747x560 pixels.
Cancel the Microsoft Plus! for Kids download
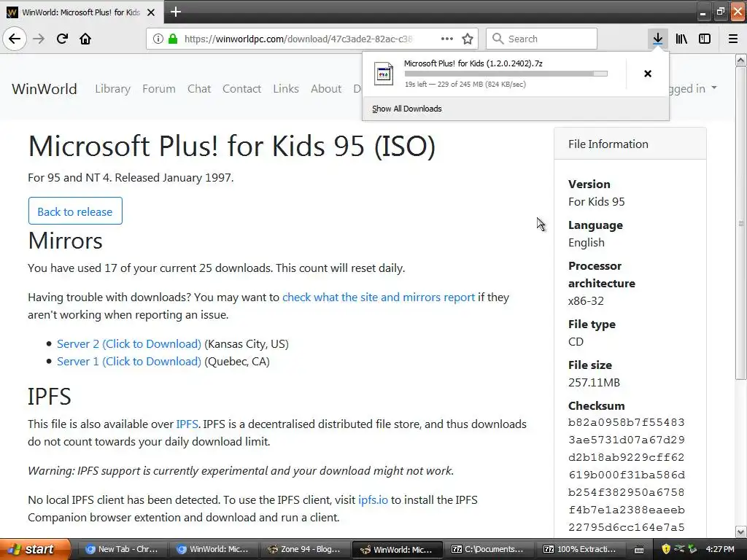(648, 74)
